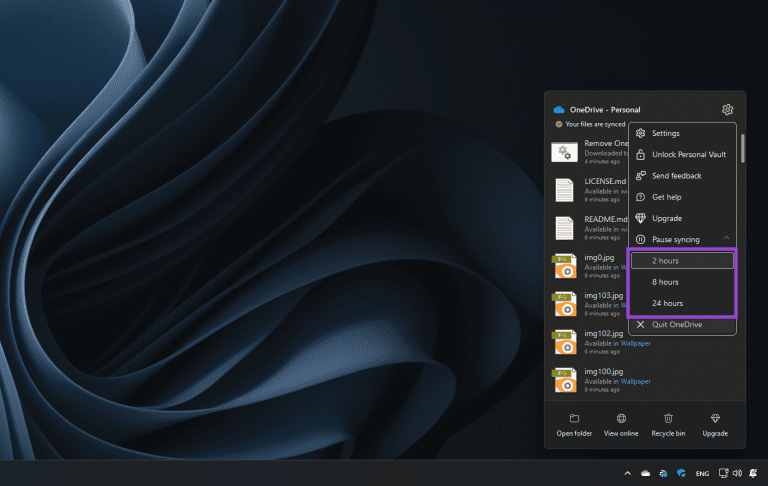The image size is (768, 486).
Task: Click the img100.jpg file thumbnail
Action: pyautogui.click(x=564, y=379)
